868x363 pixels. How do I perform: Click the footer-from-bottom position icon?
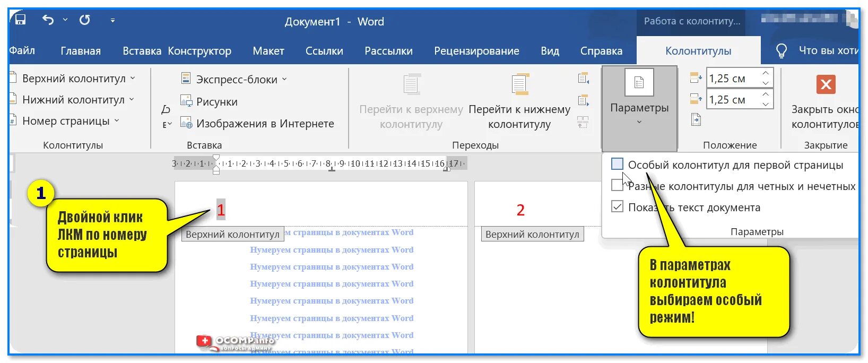pos(696,99)
